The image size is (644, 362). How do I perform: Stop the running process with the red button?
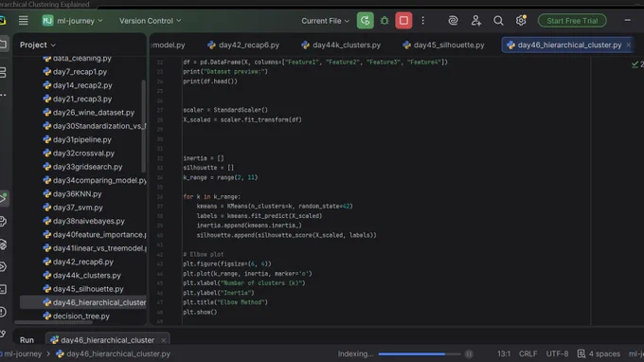(403, 21)
